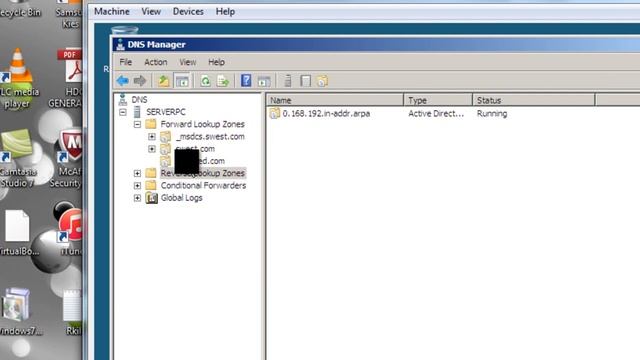Click the _msdcs.swest.com zone icon
Viewport: 640px width, 360px height.
click(x=165, y=136)
